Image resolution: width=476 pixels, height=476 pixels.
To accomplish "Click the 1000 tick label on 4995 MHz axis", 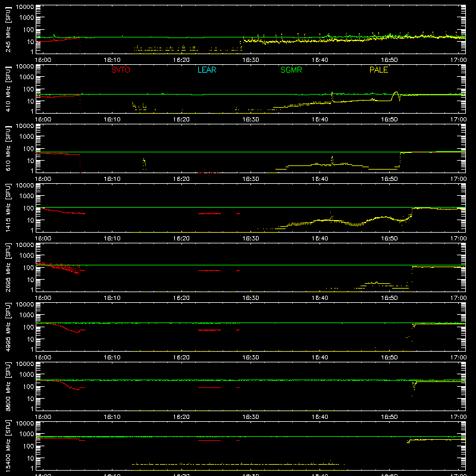I will [27, 315].
